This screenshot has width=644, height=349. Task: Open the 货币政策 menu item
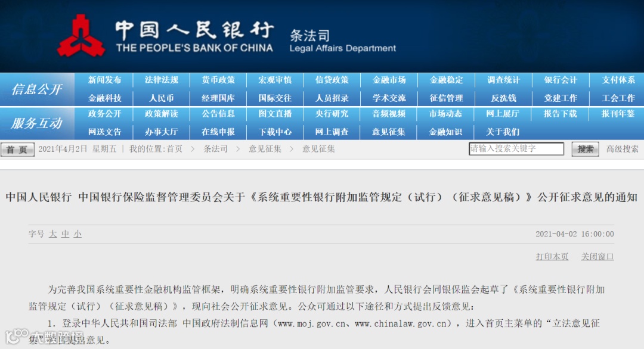coord(218,80)
